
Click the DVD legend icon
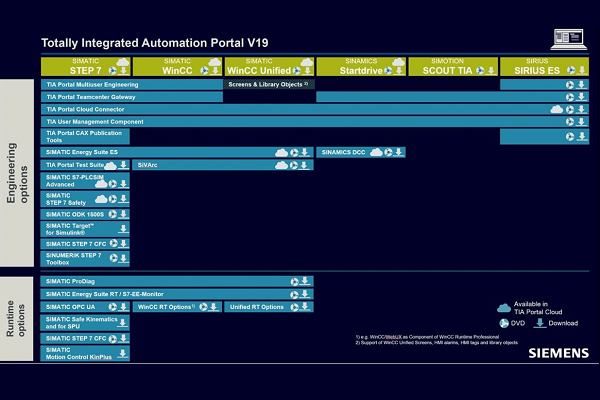coord(504,323)
